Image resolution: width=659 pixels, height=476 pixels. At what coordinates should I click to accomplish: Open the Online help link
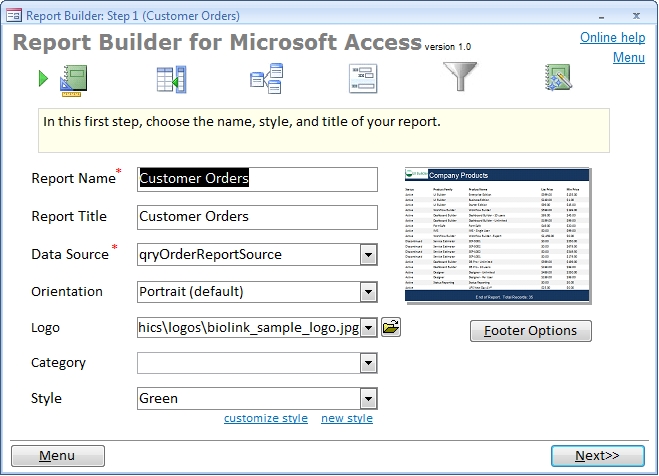tap(612, 38)
